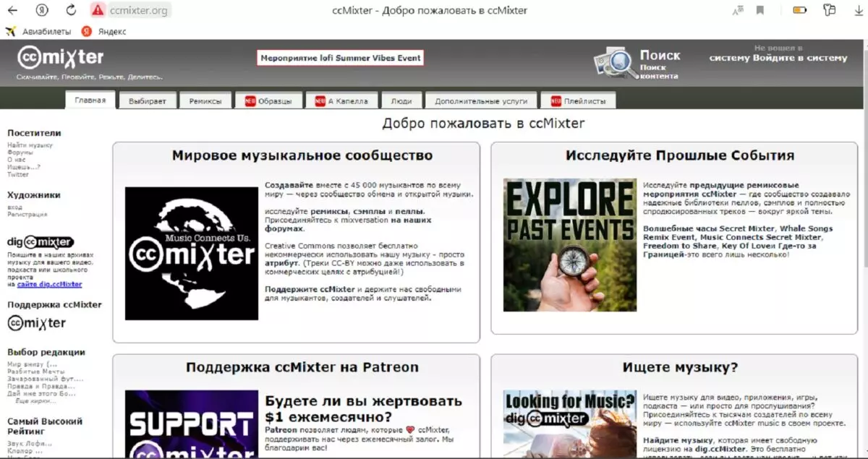Viewport: 868px width, 459px height.
Task: Click Регистрация link under Художники
Action: [27, 215]
